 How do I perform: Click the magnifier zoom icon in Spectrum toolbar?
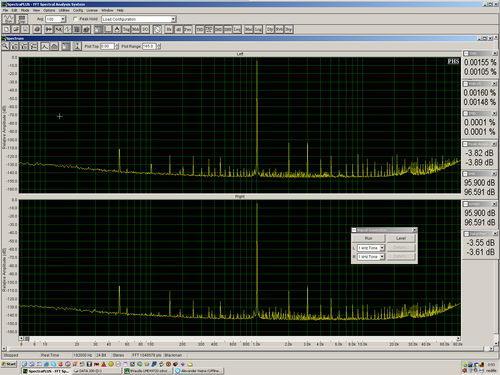(5, 46)
